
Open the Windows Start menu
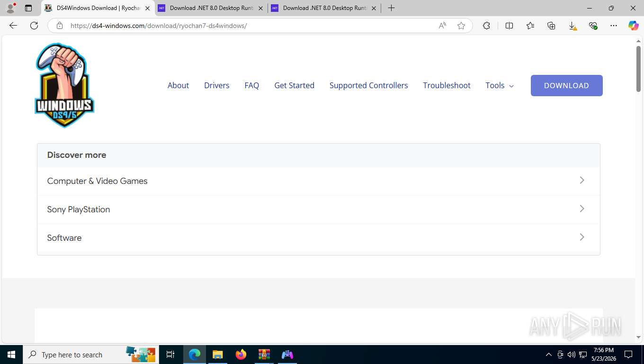coord(11,355)
